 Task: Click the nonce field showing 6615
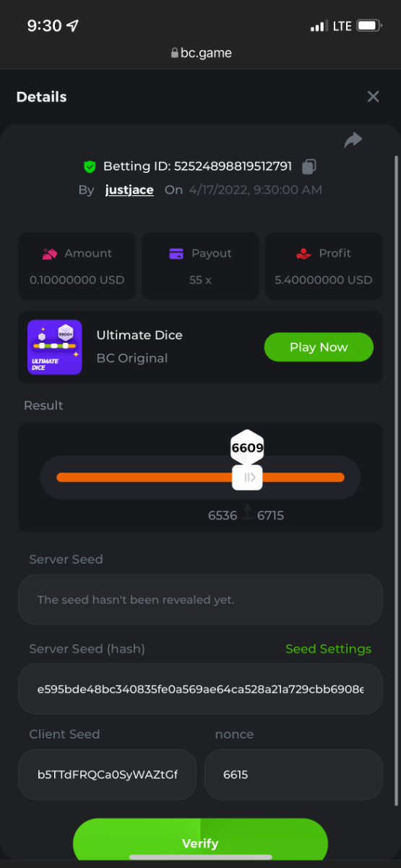pyautogui.click(x=293, y=774)
